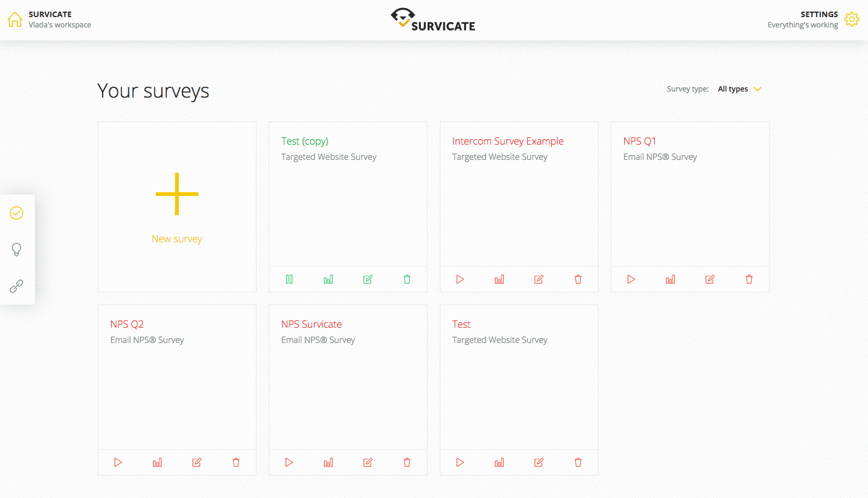Image resolution: width=868 pixels, height=498 pixels.
Task: Click Targeted Website Survey under Intercom Survey Example
Action: click(x=500, y=157)
